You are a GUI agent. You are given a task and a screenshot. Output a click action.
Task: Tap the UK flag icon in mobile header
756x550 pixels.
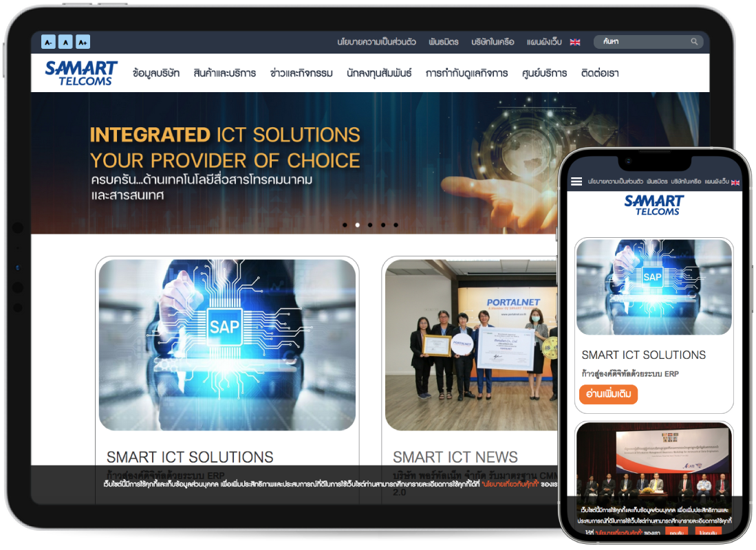point(735,183)
